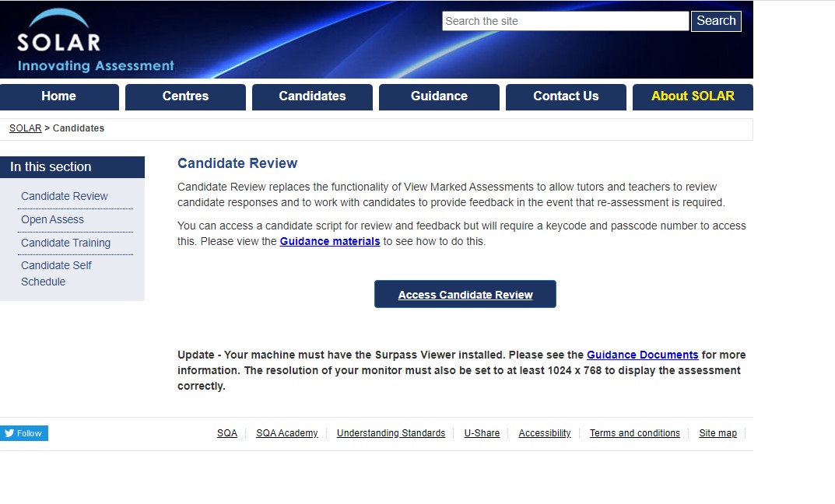
Task: Open the Understanding Standards footer link
Action: [391, 433]
